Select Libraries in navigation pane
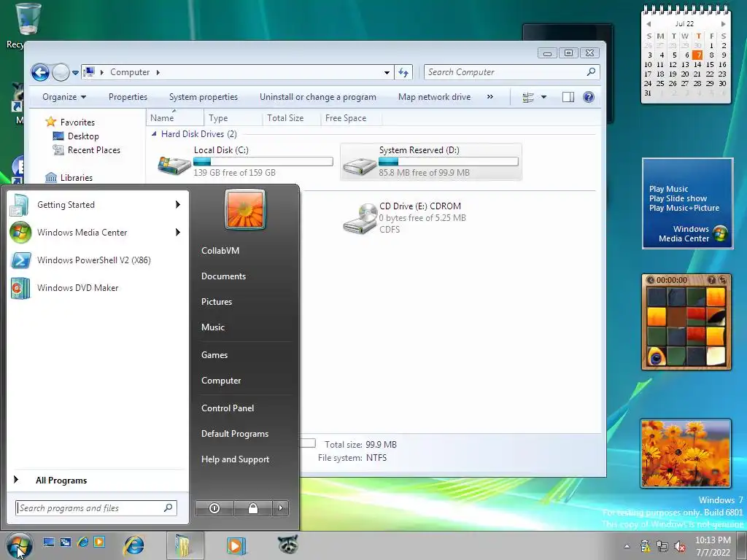 69,178
